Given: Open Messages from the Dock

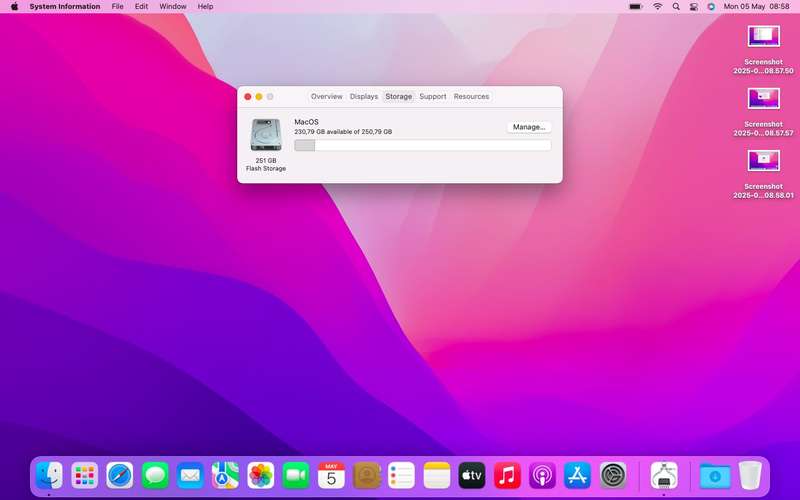Looking at the screenshot, I should [x=155, y=476].
